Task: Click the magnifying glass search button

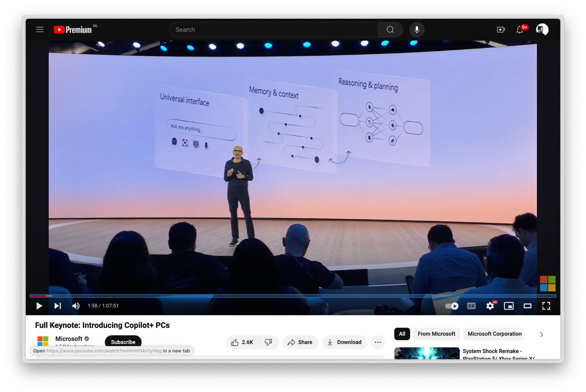Action: (390, 30)
